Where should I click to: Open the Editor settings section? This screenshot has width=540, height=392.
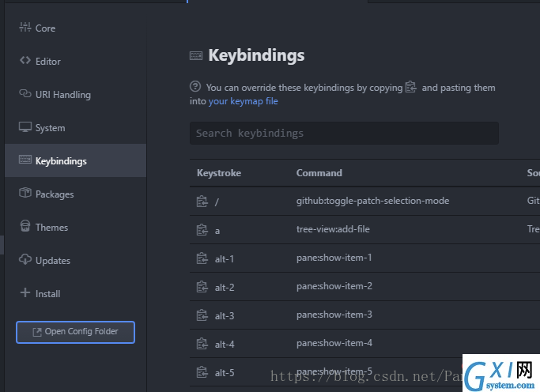click(75, 62)
